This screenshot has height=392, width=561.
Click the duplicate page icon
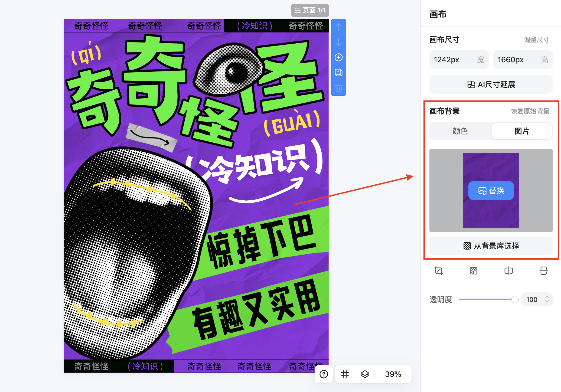coord(338,73)
